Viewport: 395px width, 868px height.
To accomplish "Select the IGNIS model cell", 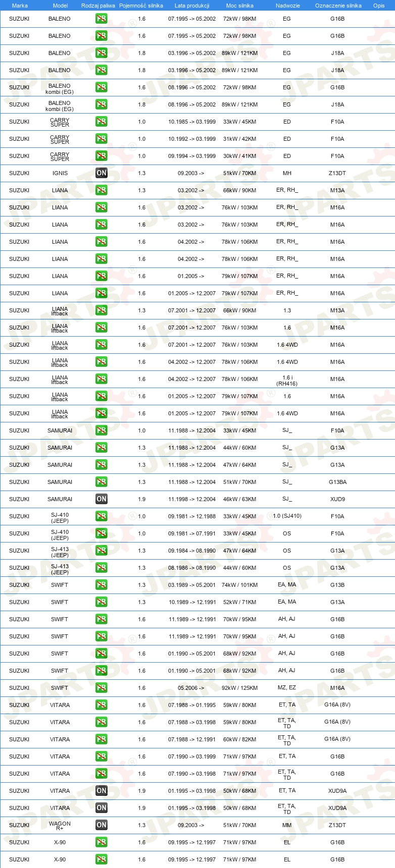I will point(60,173).
